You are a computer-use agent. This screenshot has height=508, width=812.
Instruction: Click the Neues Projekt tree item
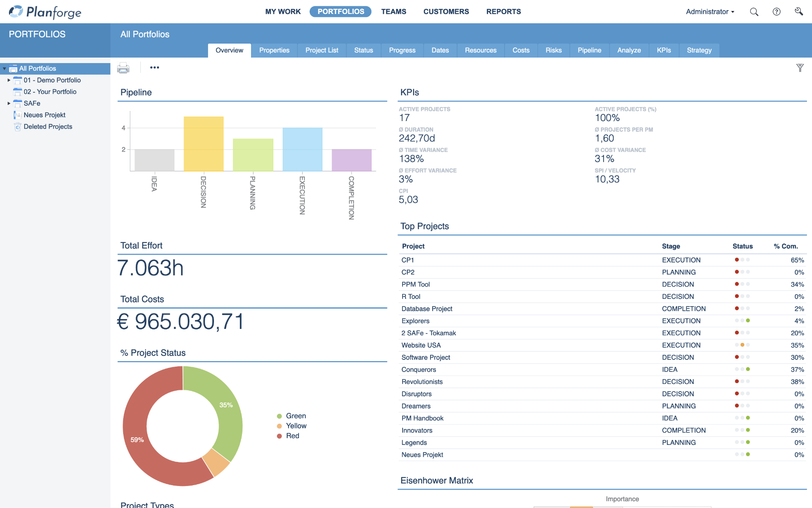pyautogui.click(x=44, y=115)
